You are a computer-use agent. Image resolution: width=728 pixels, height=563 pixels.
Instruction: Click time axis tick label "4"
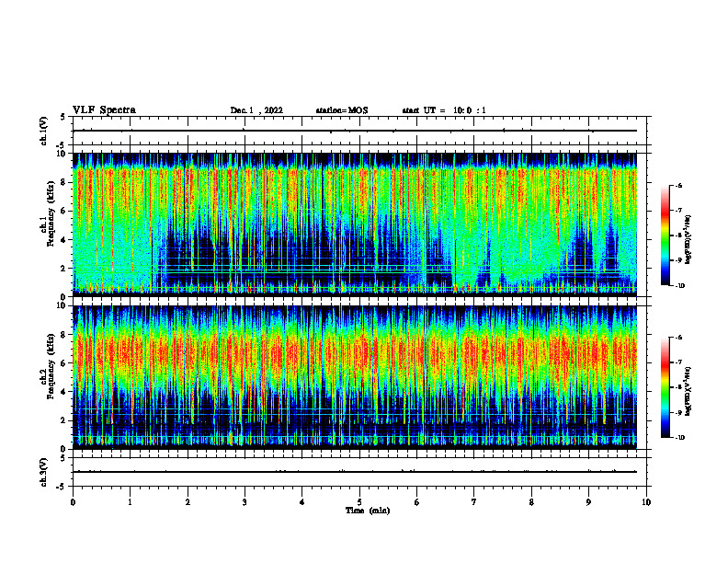[x=302, y=502]
